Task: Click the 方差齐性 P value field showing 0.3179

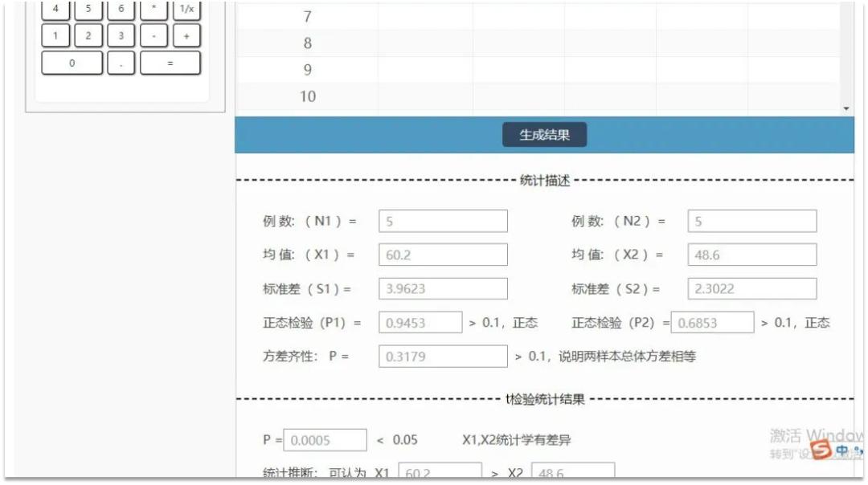Action: coord(442,355)
